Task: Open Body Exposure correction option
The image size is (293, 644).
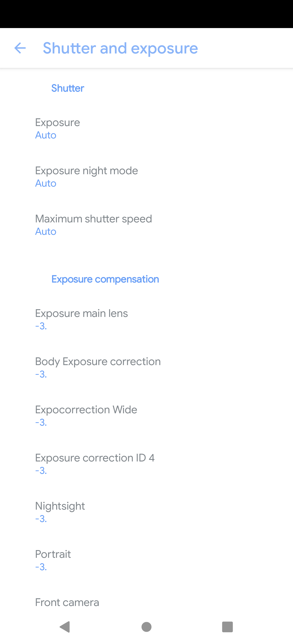Action: 146,368
